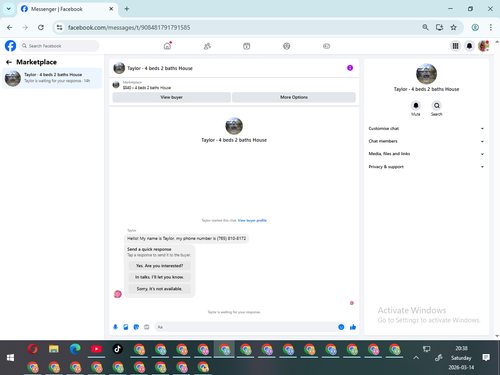Click the Home feed icon in the top navigation

click(x=167, y=46)
